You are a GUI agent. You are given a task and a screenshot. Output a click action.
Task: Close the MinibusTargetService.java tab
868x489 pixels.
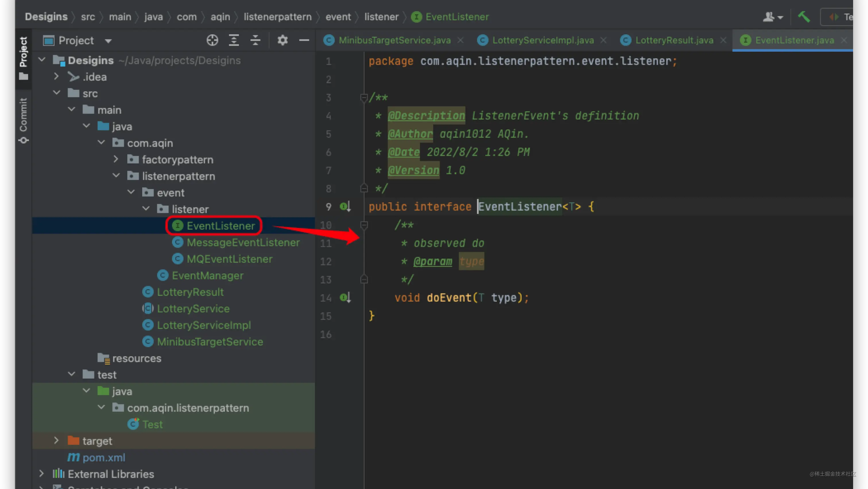click(x=460, y=41)
